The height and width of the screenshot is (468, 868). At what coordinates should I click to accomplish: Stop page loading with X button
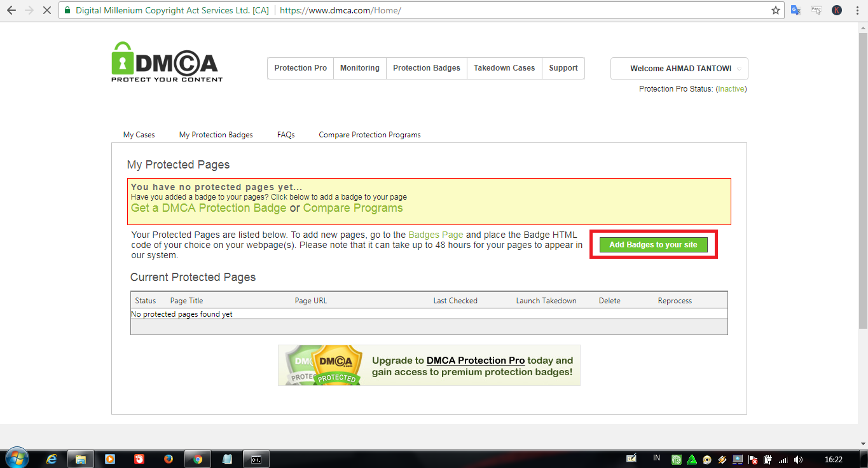[46, 10]
